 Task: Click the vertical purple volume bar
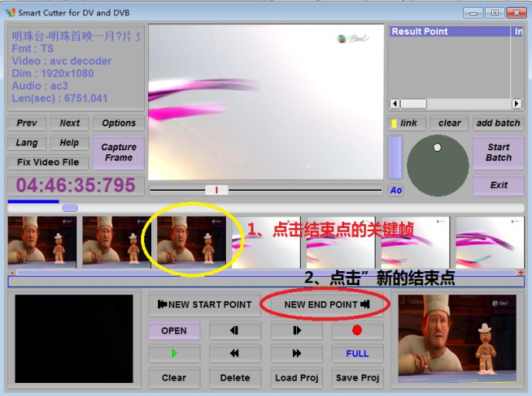pos(396,157)
